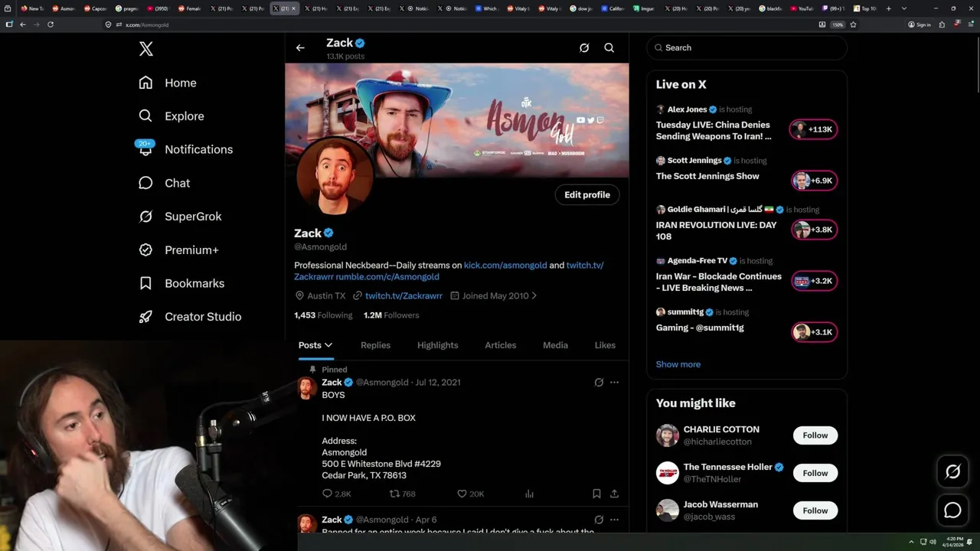
Task: Click the +6.9K listeners badge
Action: coord(814,181)
